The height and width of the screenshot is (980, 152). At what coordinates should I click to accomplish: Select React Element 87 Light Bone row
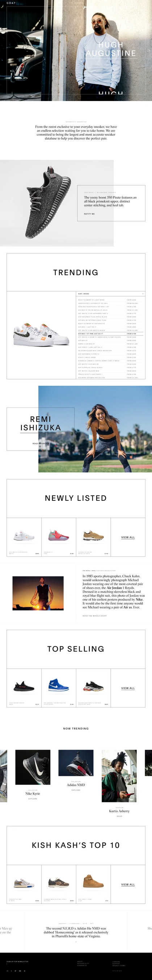tap(111, 300)
